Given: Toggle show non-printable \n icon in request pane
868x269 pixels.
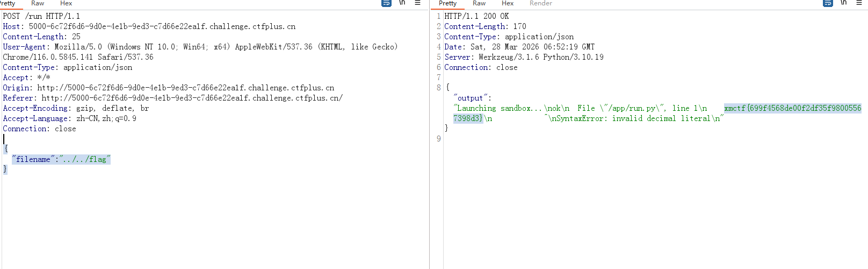Looking at the screenshot, I should click(402, 3).
